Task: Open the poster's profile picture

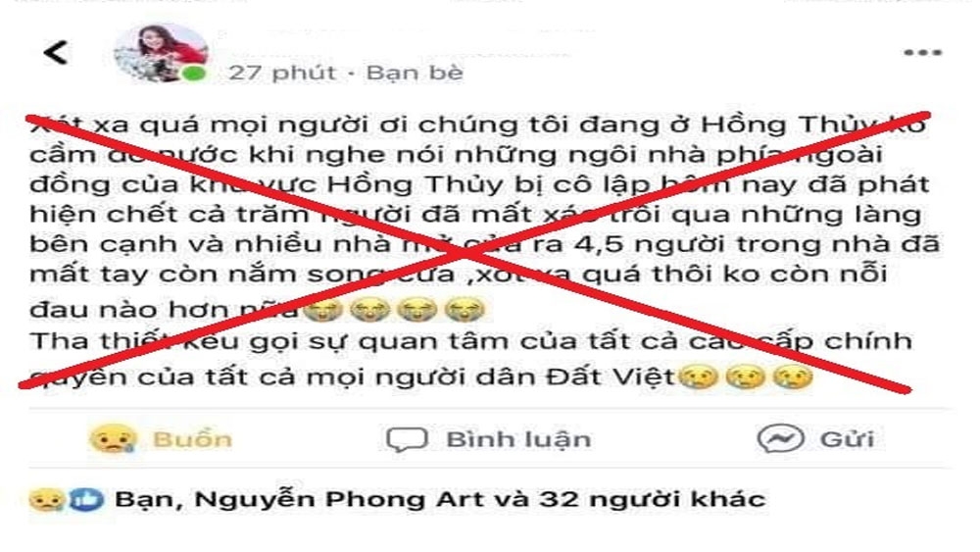Action: coord(161,53)
